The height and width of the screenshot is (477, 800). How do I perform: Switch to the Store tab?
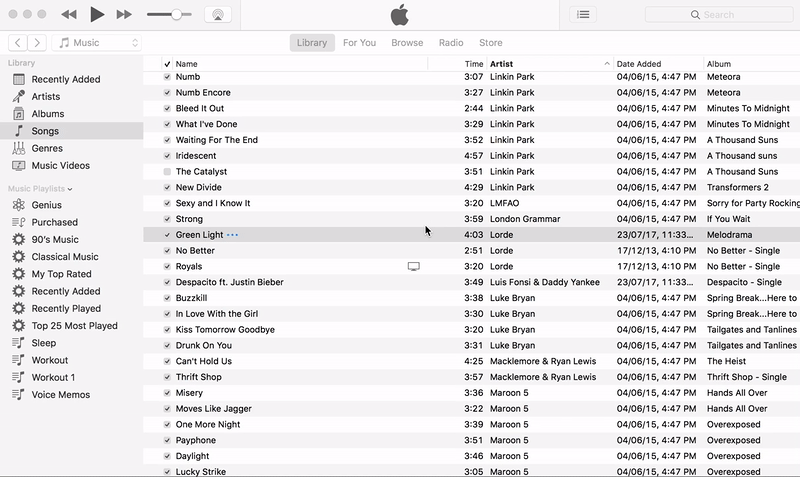tap(490, 43)
